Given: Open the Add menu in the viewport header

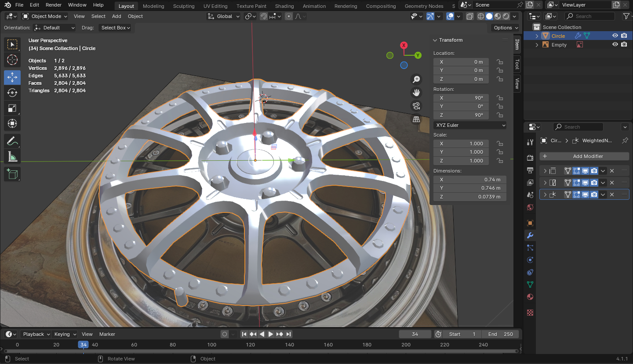Looking at the screenshot, I should pos(116,16).
